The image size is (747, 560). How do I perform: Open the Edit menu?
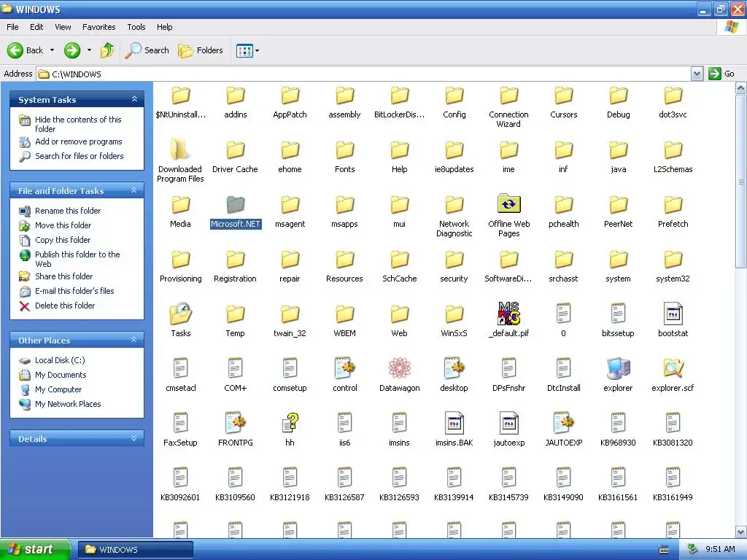36,27
